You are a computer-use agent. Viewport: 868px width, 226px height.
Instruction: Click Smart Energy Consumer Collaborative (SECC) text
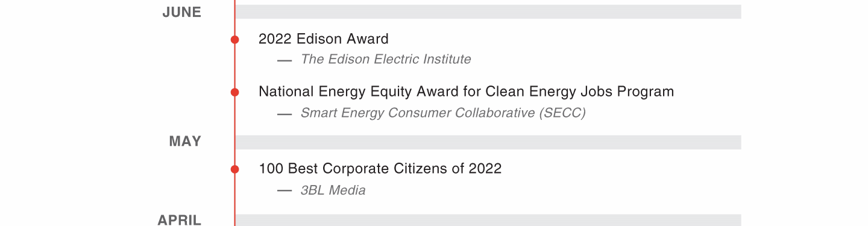coord(443,113)
